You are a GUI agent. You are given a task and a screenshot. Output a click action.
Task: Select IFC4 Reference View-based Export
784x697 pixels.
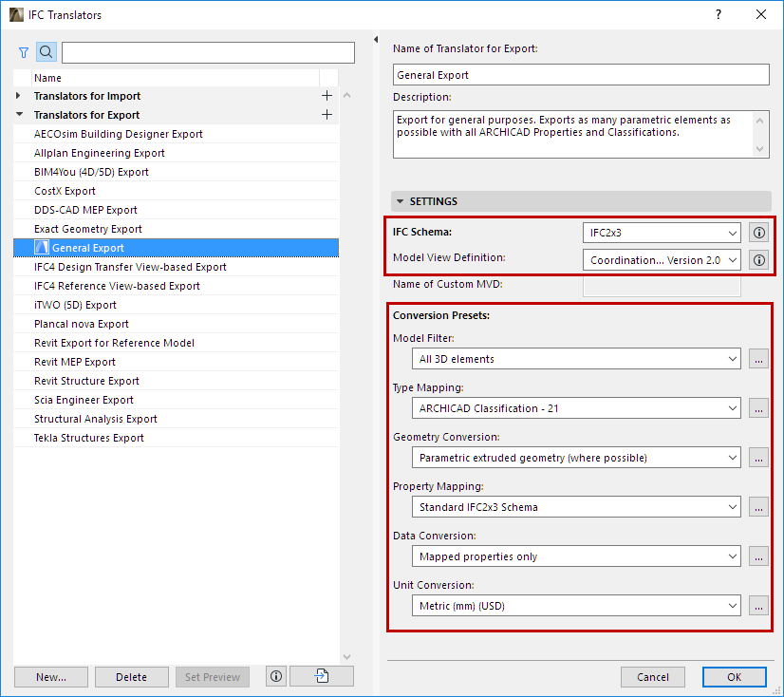(x=176, y=286)
